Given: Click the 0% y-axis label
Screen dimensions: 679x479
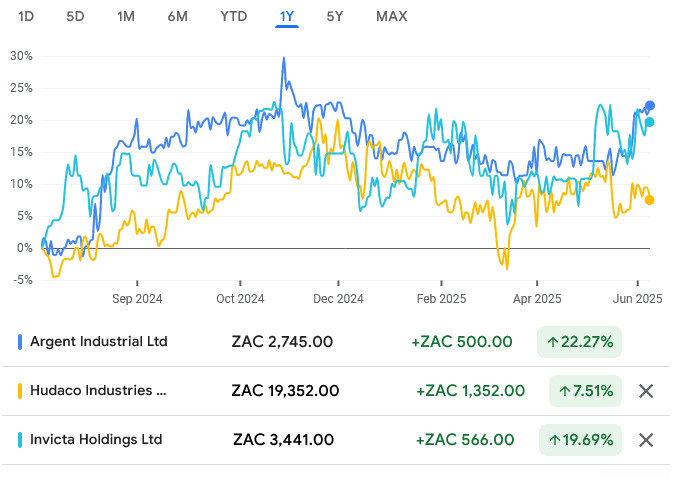Looking at the screenshot, I should [25, 248].
